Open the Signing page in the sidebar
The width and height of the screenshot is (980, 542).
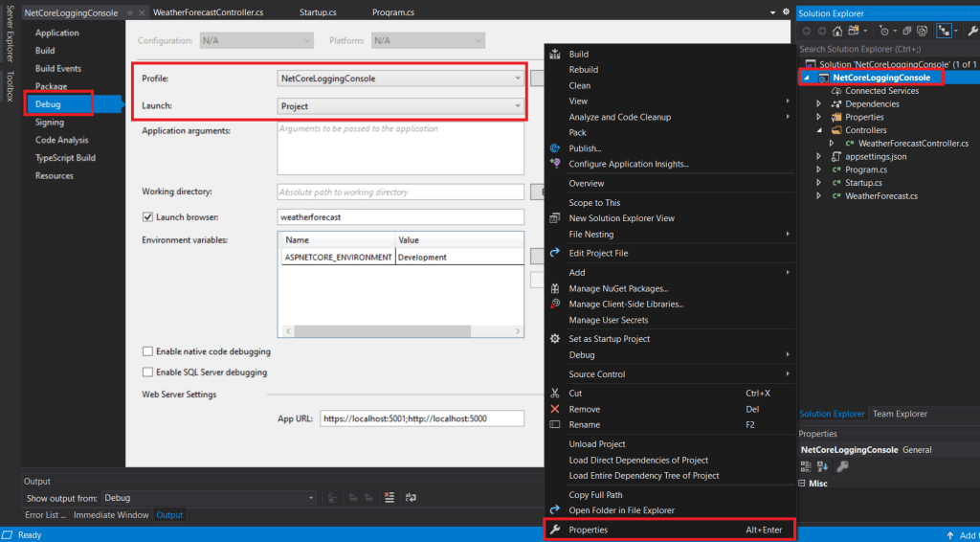tap(50, 123)
